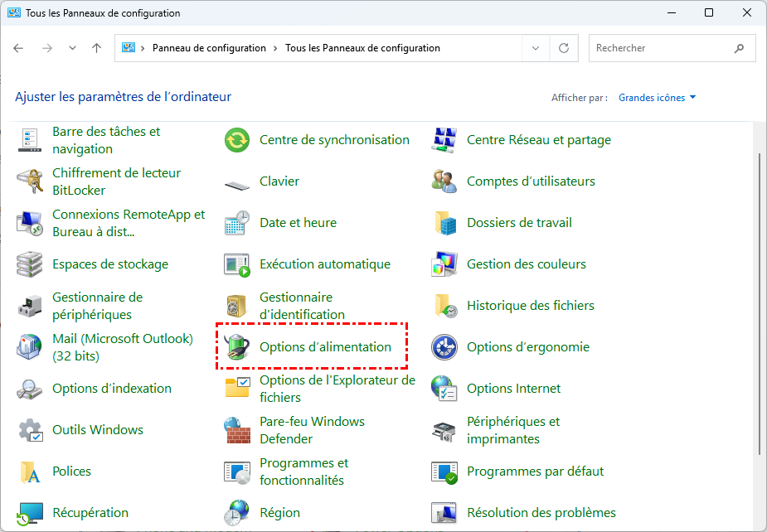Screen dimensions: 767x532
Task: Open the Centre Réseau et partage link
Action: pyautogui.click(x=538, y=140)
